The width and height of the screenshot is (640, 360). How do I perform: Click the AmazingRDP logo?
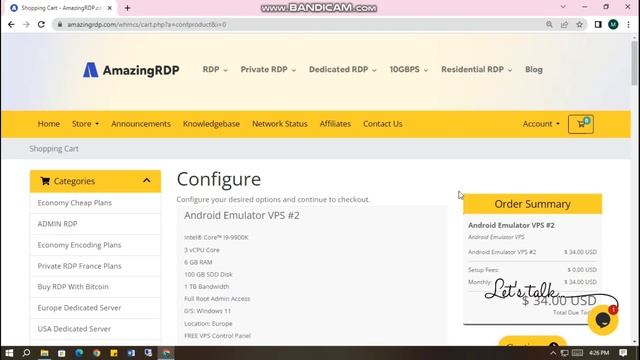(x=131, y=70)
